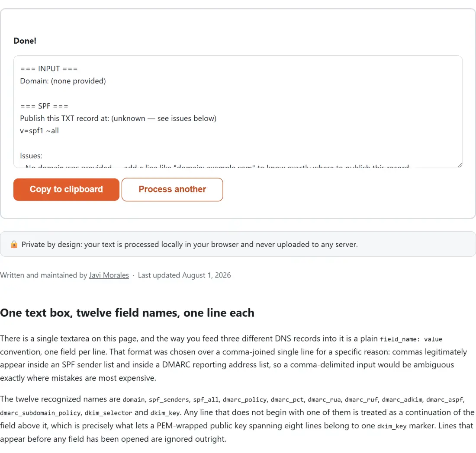This screenshot has height=453, width=476.
Task: Click the "Publish this TXT record at" line
Action: coord(118,118)
